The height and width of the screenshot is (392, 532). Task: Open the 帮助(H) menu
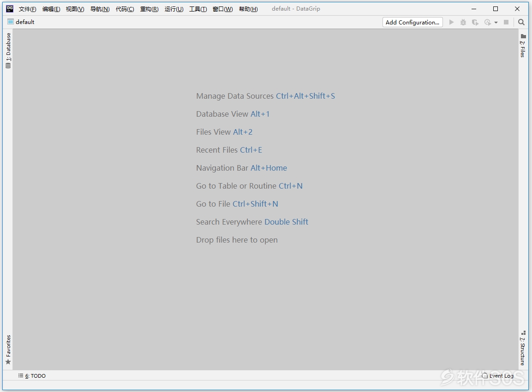tap(248, 9)
